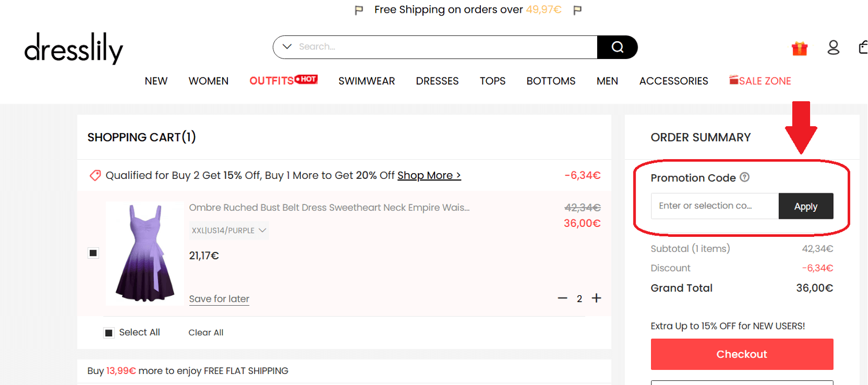Open the MEN menu

[x=607, y=81]
